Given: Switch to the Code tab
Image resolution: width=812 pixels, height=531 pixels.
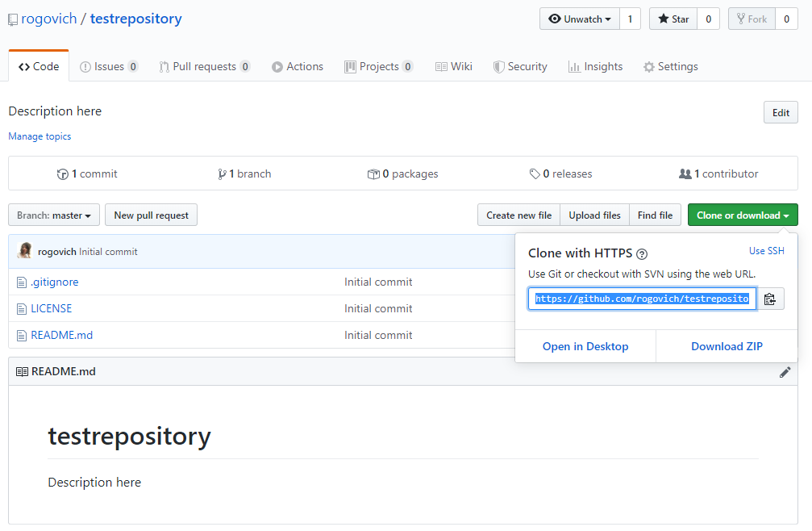Looking at the screenshot, I should 39,66.
